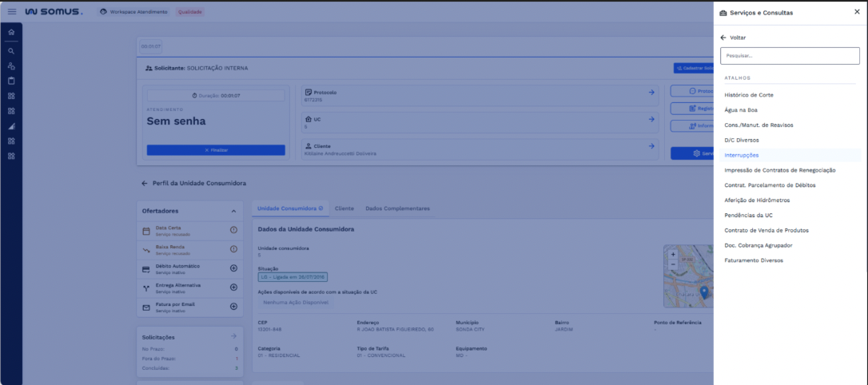This screenshot has width=868, height=385.
Task: Collapse the Ofertadores section chevron
Action: (233, 211)
